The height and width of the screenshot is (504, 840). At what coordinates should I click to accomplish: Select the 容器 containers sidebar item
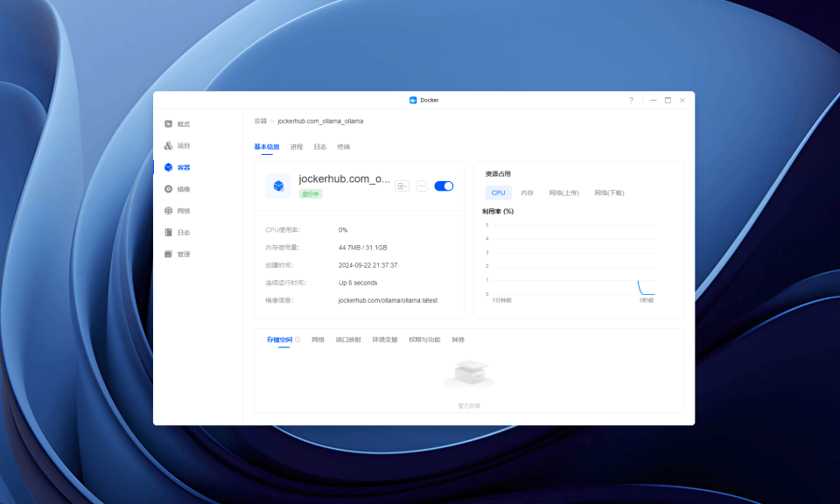click(178, 167)
